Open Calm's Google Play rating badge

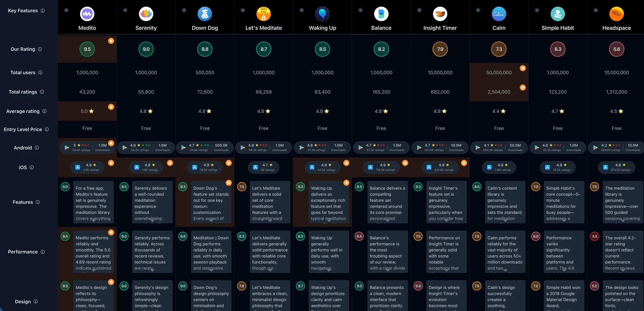pos(499,147)
